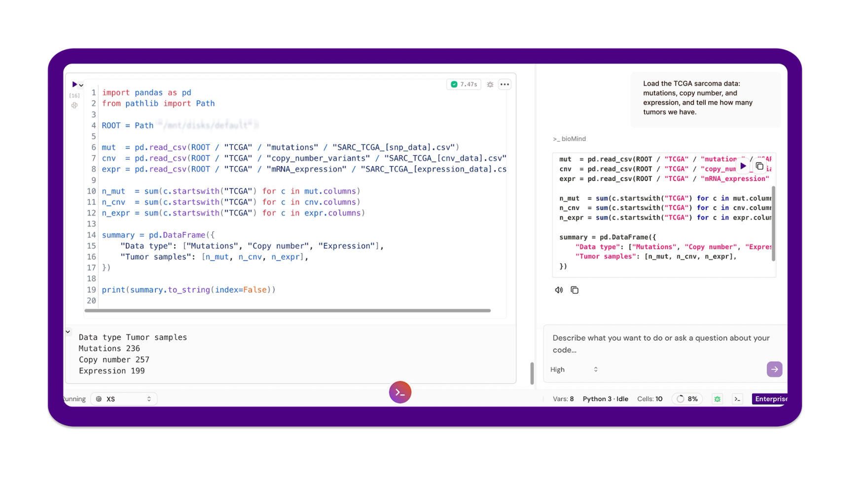Open the cell's three-dot more options menu
Viewport: 868px width, 488px height.
505,84
